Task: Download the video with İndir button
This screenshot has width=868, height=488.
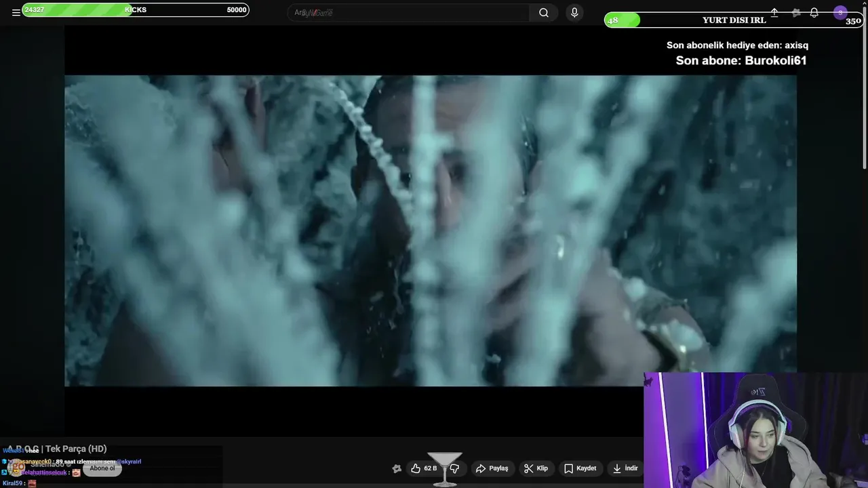Action: point(625,468)
